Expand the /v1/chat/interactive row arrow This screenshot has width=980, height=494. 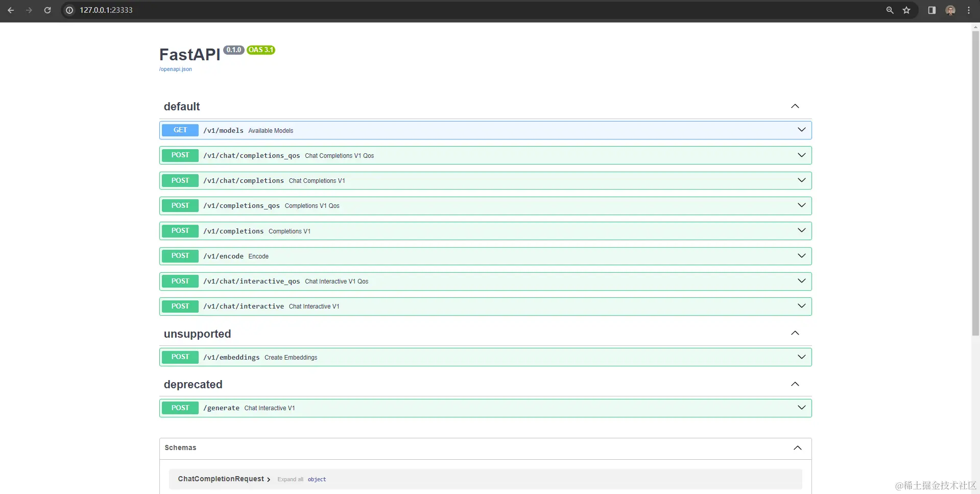tap(802, 306)
